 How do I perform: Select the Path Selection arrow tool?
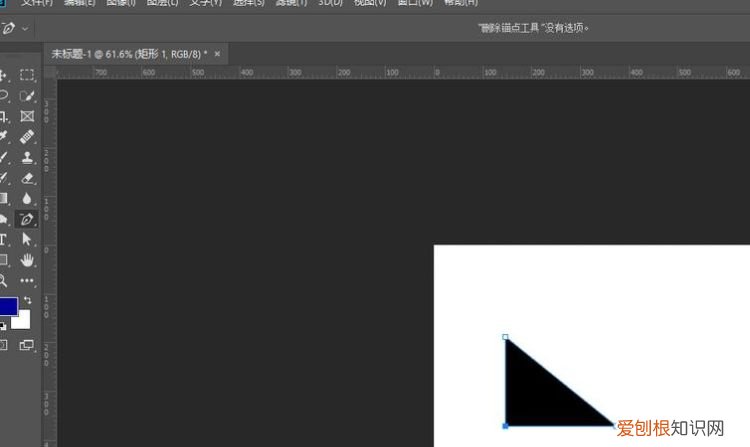tap(26, 239)
